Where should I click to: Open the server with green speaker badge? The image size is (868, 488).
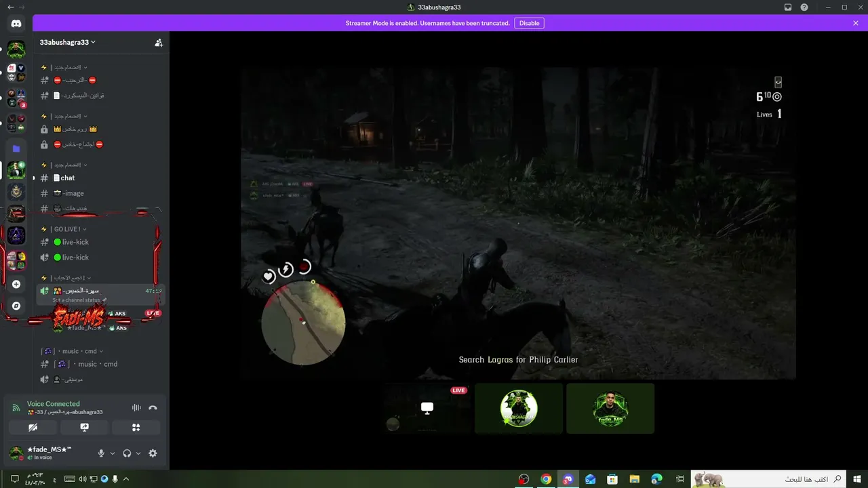pos(16,170)
